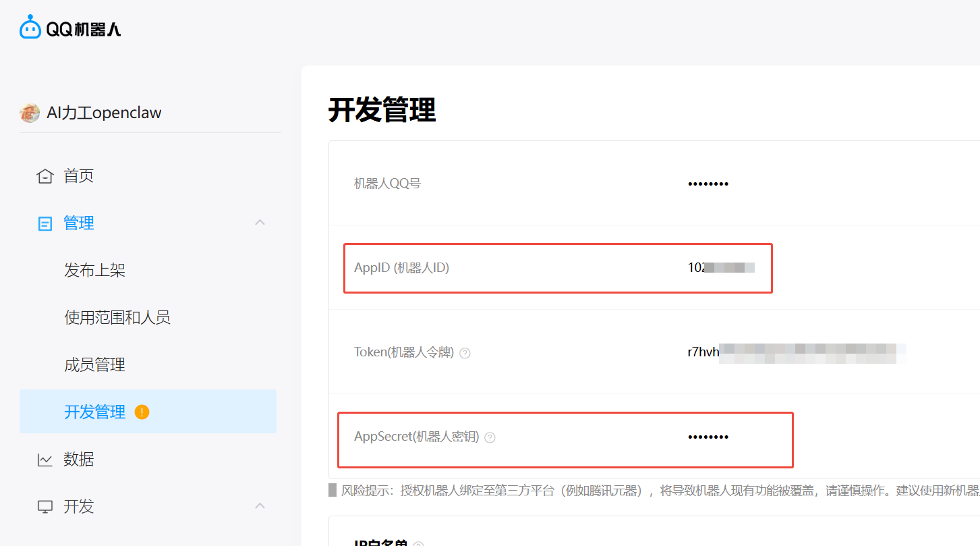Click the blurred AppID (机器人ID) value
Image resolution: width=980 pixels, height=546 pixels.
coord(720,268)
